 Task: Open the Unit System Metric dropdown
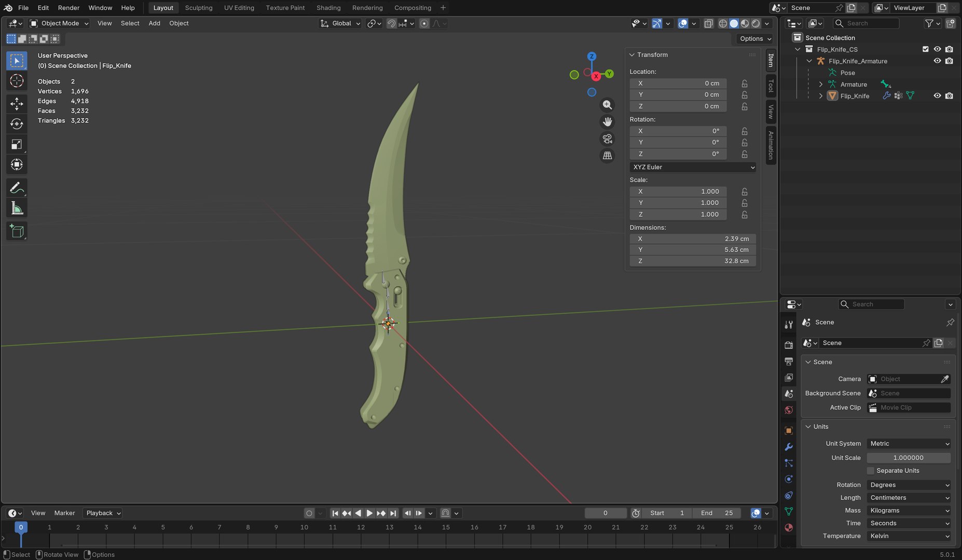909,444
